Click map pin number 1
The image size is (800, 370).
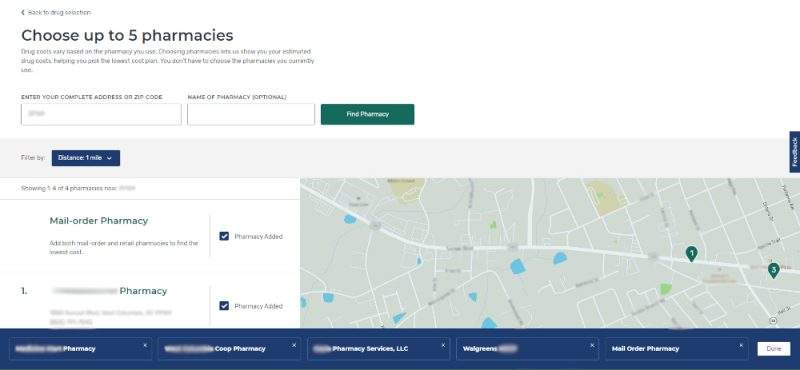(691, 254)
